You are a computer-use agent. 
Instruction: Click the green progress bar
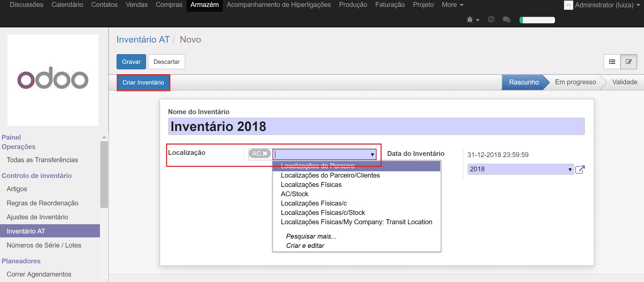pyautogui.click(x=537, y=20)
